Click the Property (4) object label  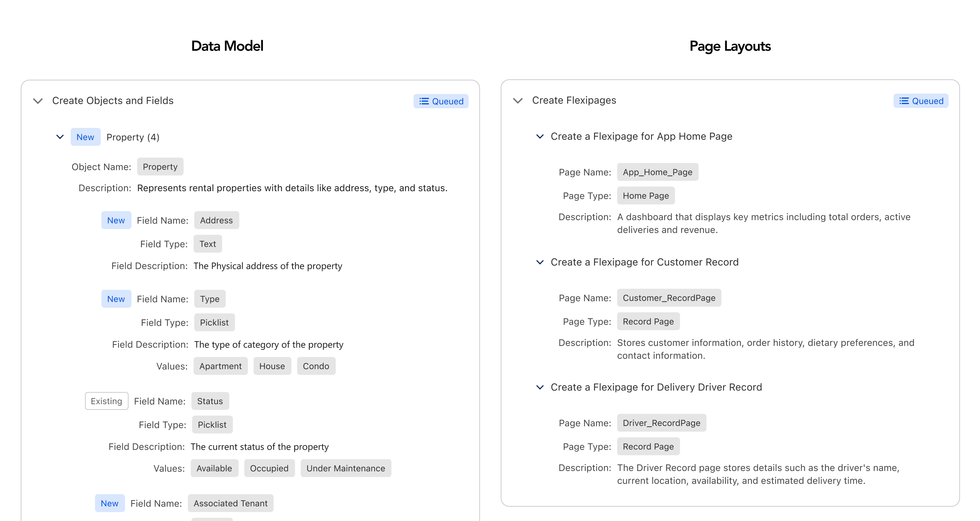[x=133, y=137]
